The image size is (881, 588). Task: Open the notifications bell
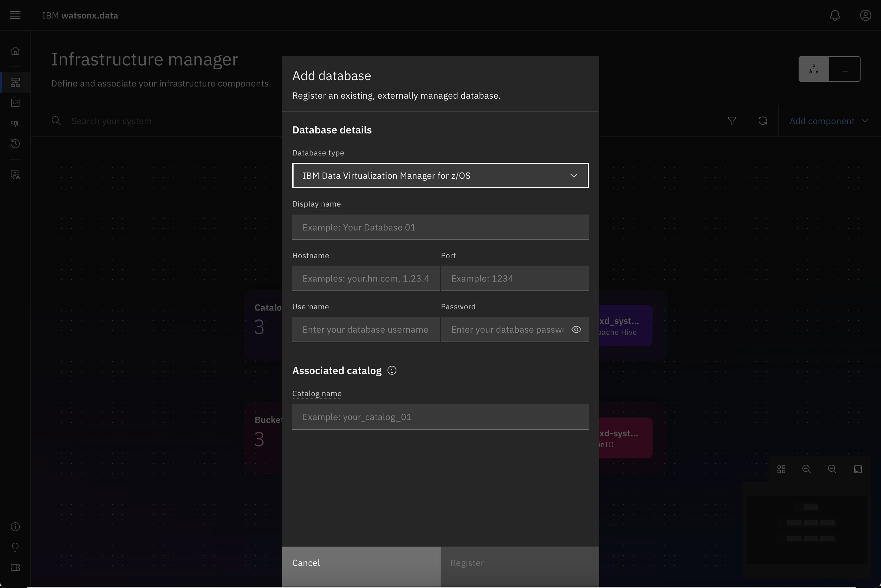834,15
